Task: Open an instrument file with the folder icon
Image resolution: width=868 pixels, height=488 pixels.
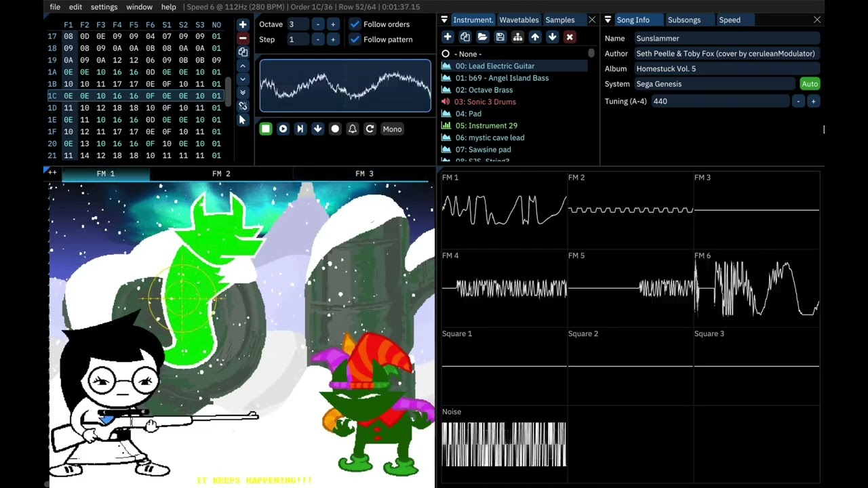Action: point(482,37)
